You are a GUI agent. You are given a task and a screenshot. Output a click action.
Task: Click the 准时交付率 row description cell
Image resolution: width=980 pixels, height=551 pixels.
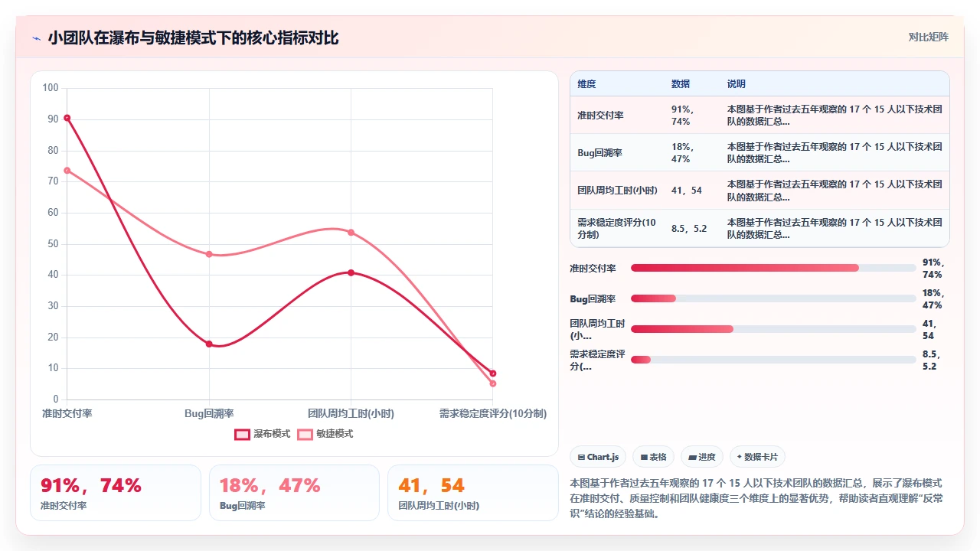click(x=835, y=115)
